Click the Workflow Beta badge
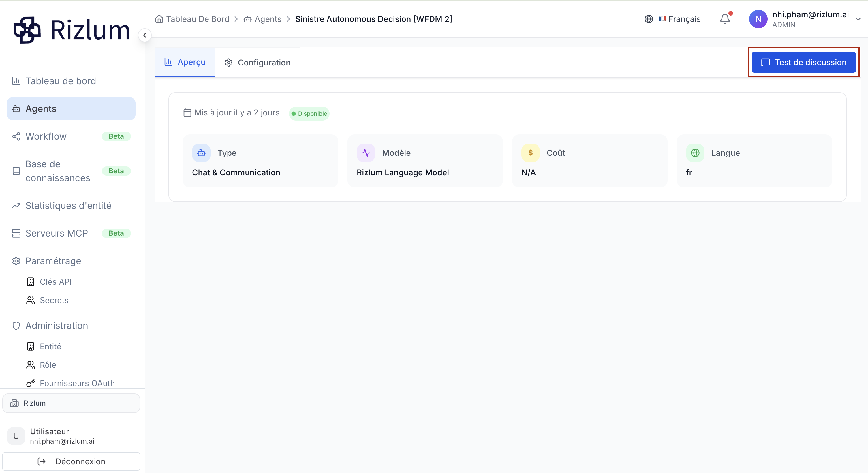This screenshot has height=473, width=868. click(x=116, y=136)
